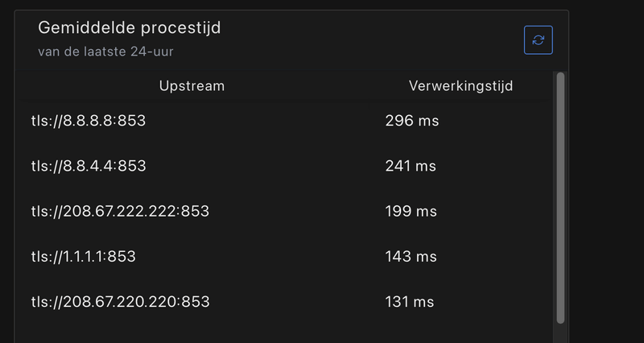The width and height of the screenshot is (644, 343).
Task: Click the 199 ms processing time value
Action: click(x=411, y=212)
